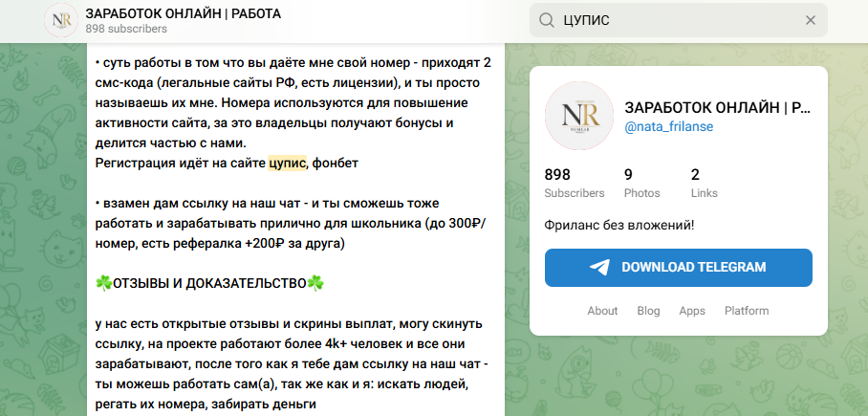The width and height of the screenshot is (868, 416).
Task: Open the Blog footer link
Action: [648, 311]
